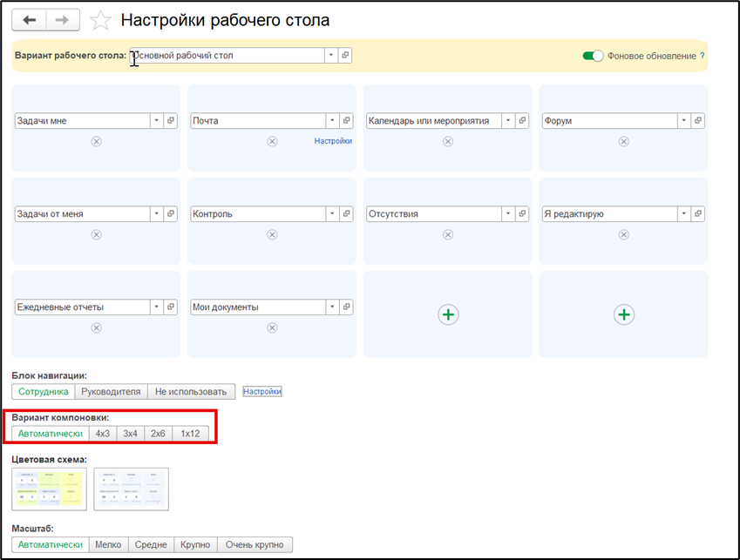This screenshot has width=740, height=560.
Task: Add widget with the left green plus button
Action: (448, 314)
